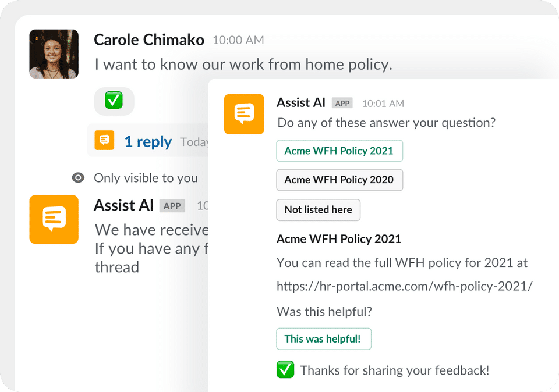This screenshot has height=392, width=559.
Task: Click the Carole Chimako sender name
Action: [149, 40]
